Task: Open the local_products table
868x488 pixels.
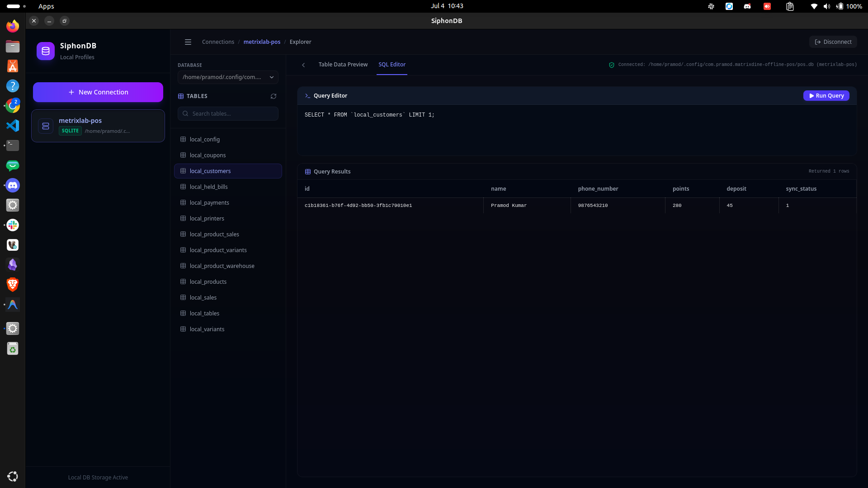Action: pyautogui.click(x=228, y=282)
